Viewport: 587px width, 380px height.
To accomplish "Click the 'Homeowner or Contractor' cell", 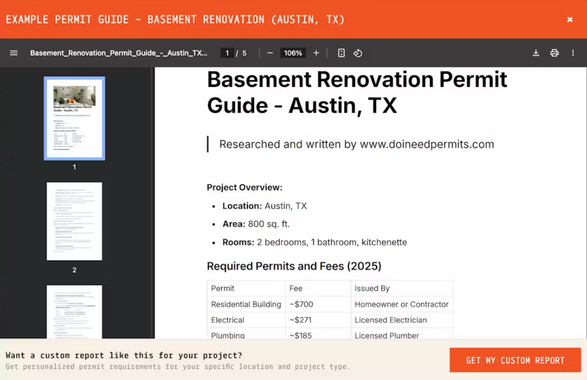I will (402, 304).
